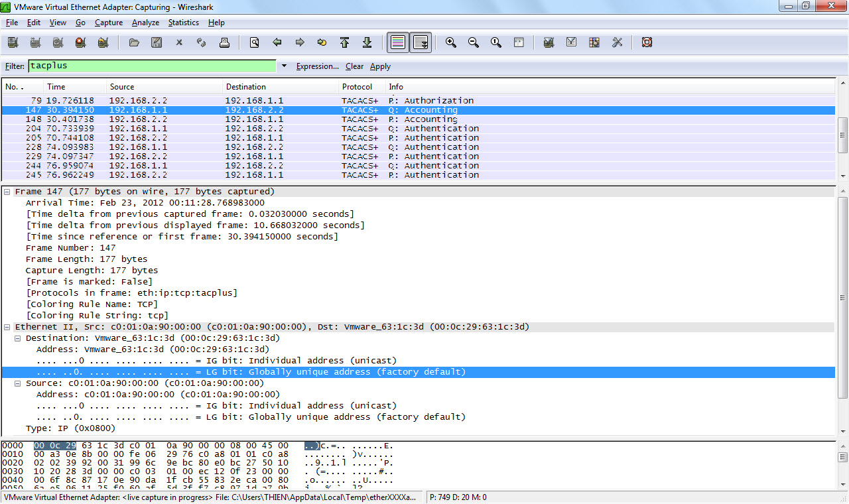The height and width of the screenshot is (504, 849).
Task: Click the Help lifebuoy icon
Action: 647,42
